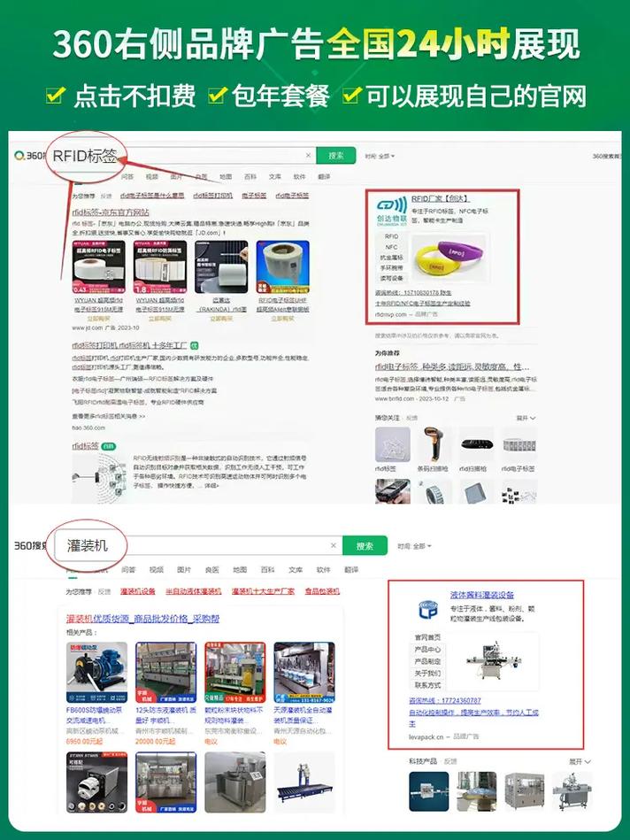Viewport: 630px width, 840px height.
Task: Click the green 优 badge next to rfid标签打印机 result
Action: 195,345
